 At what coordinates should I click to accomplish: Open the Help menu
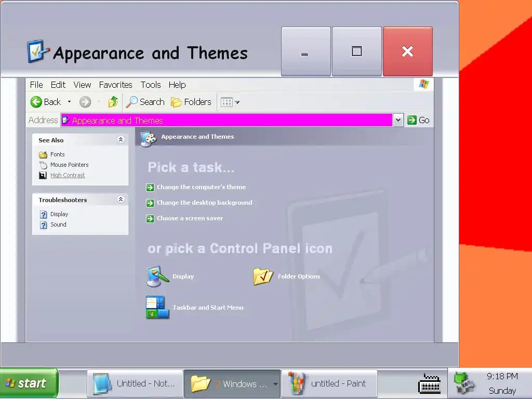click(177, 85)
